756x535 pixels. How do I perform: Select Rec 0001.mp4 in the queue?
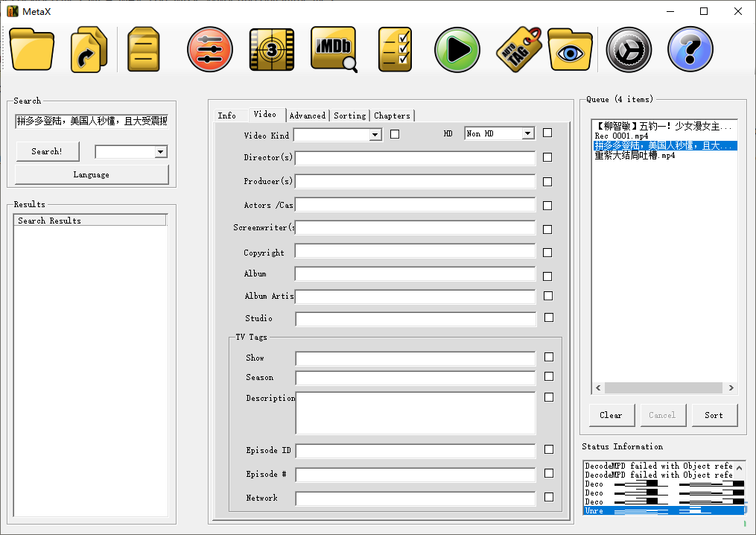point(621,136)
